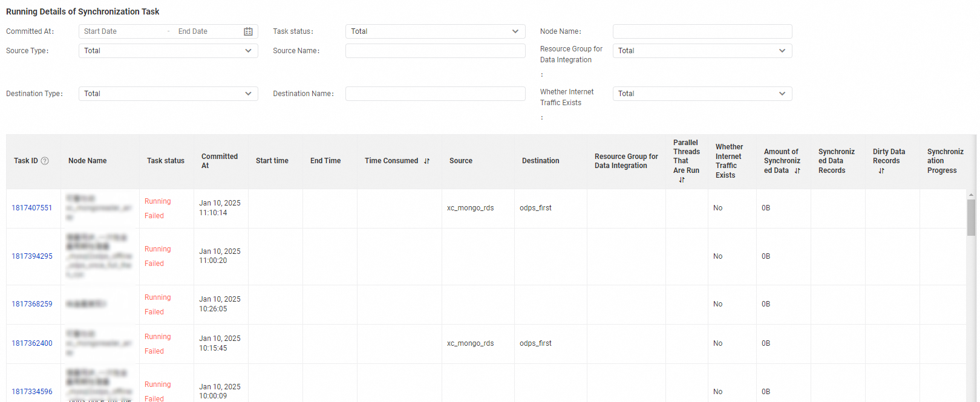Viewport: 980px width, 402px height.
Task: Focus the Destination Name text field
Action: tap(435, 94)
